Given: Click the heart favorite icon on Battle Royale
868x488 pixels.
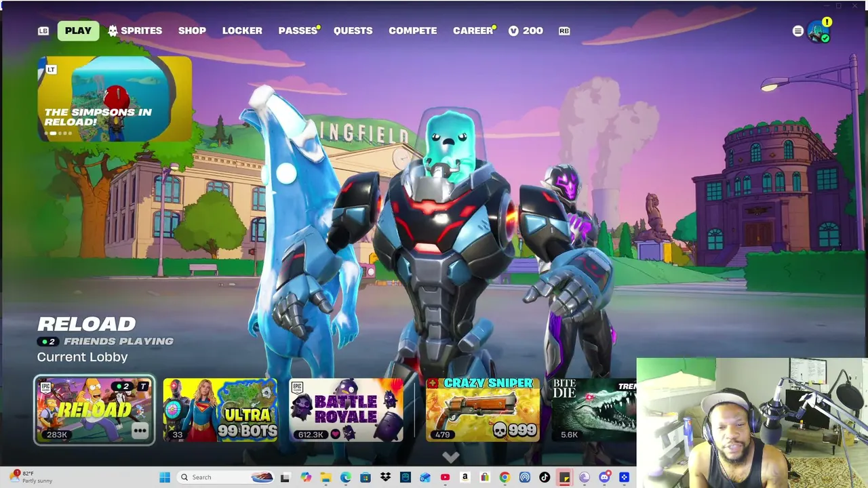Looking at the screenshot, I should point(335,434).
